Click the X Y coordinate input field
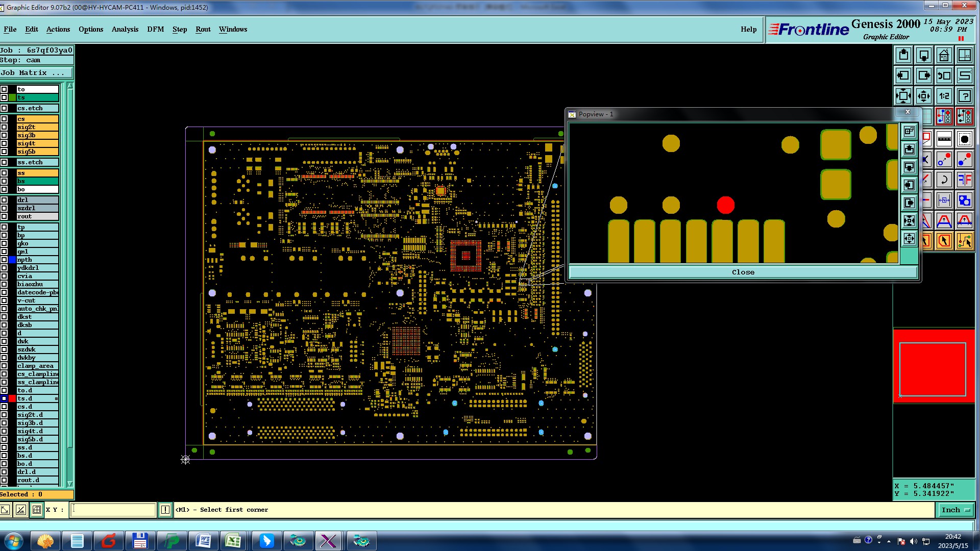The width and height of the screenshot is (980, 551). [113, 510]
